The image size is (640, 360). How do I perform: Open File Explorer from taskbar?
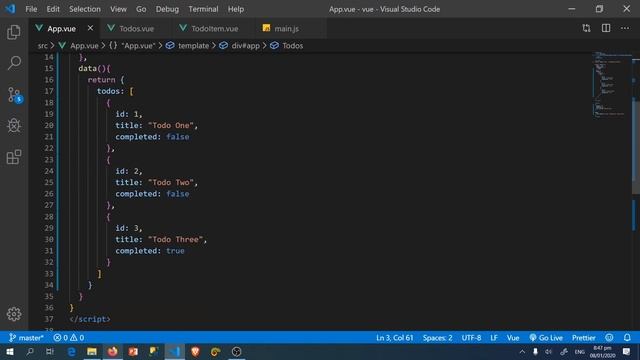[92, 351]
